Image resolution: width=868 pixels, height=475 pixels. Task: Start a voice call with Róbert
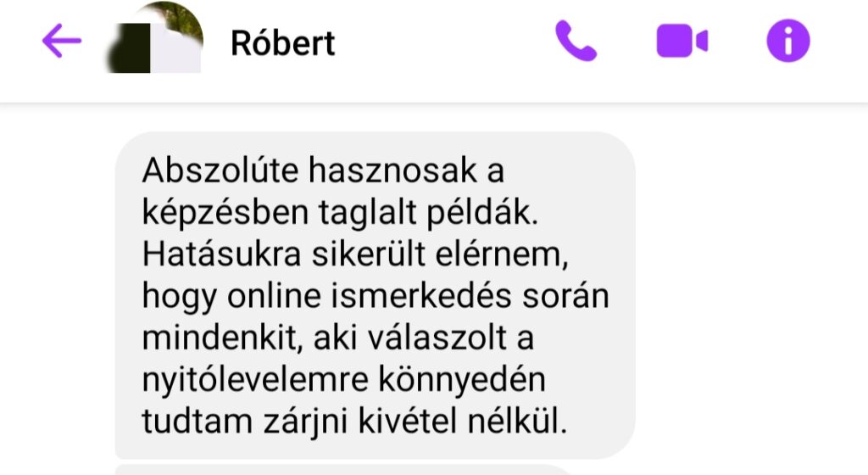(x=576, y=41)
